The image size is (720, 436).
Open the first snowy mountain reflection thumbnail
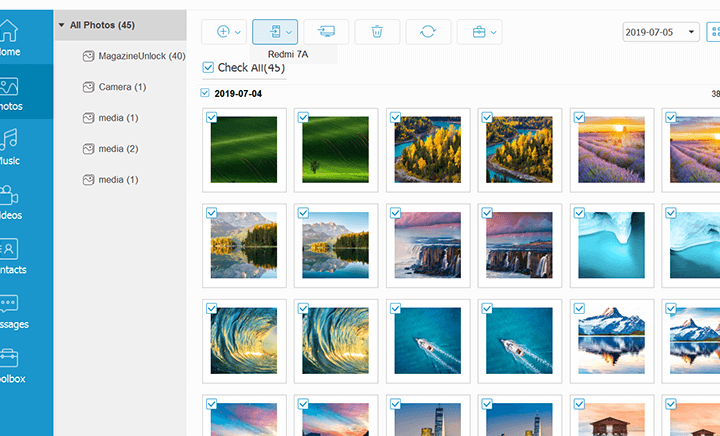[612, 341]
